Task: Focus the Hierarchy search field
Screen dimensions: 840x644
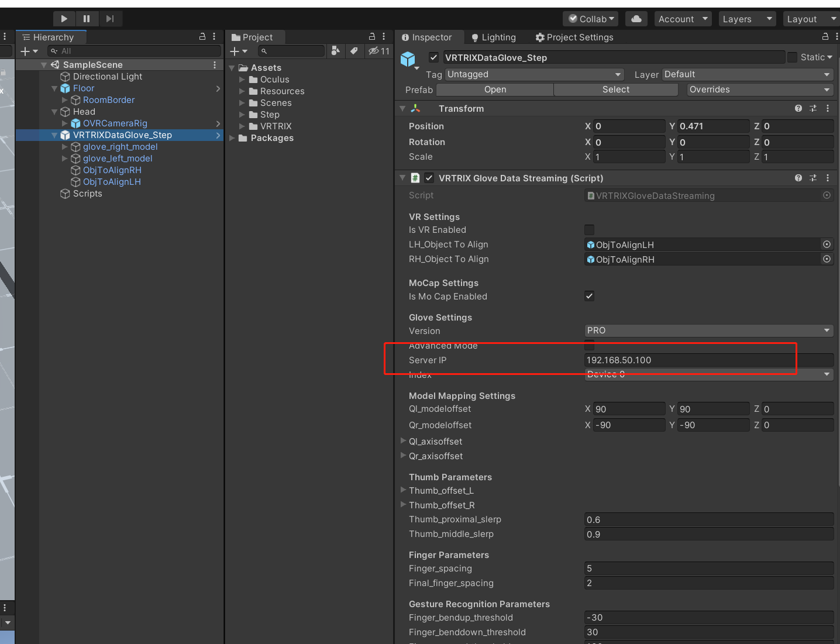Action: (135, 51)
